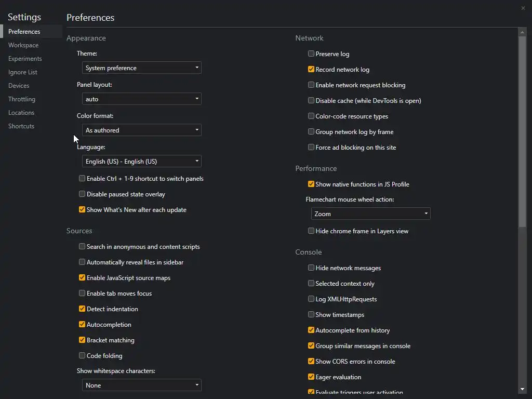
Task: Open the Color format dropdown
Action: [141, 130]
